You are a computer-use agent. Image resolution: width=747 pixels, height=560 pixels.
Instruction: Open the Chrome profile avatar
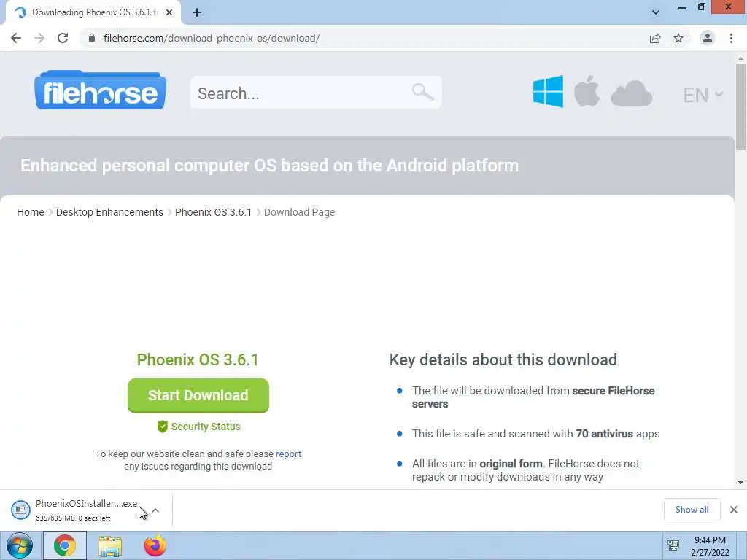click(x=708, y=38)
